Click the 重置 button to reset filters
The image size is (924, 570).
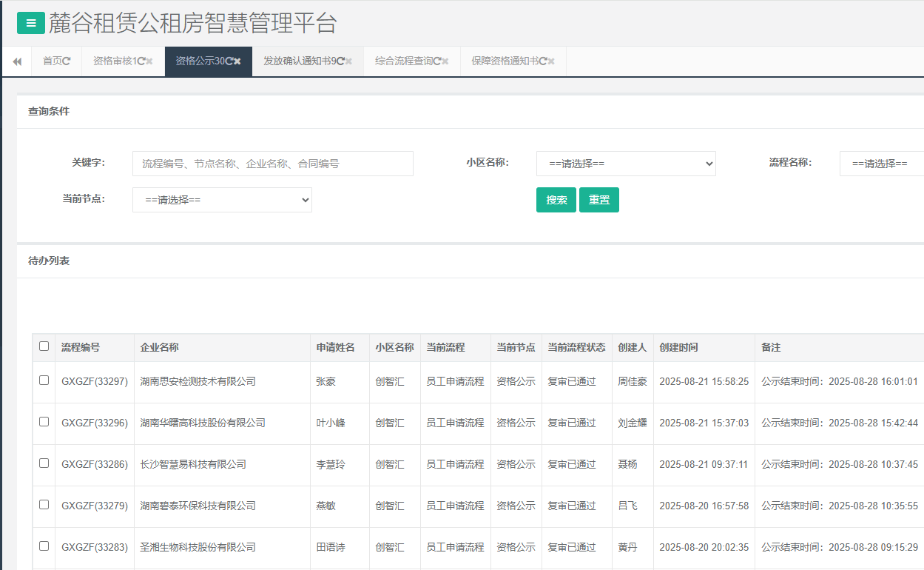(x=599, y=200)
